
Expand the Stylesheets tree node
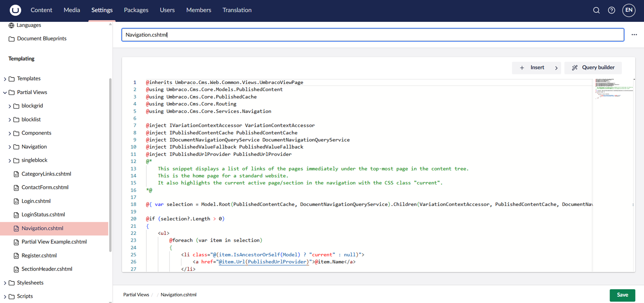5,283
